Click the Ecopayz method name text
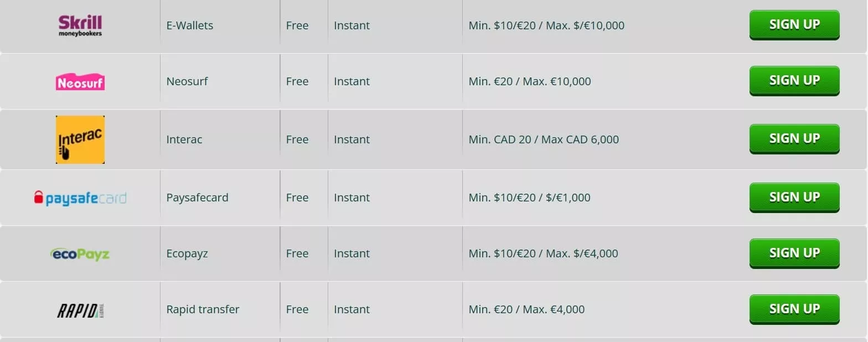The height and width of the screenshot is (342, 868). tap(187, 253)
